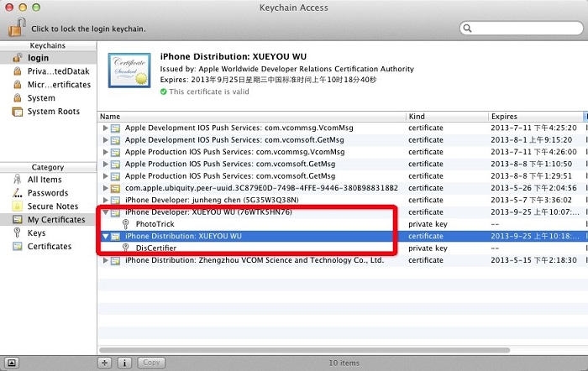Click the green window zoom button
588x371 pixels.
36,7
